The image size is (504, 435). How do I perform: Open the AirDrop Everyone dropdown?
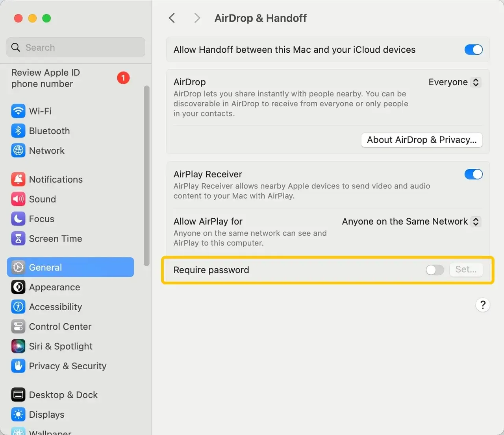pyautogui.click(x=454, y=82)
